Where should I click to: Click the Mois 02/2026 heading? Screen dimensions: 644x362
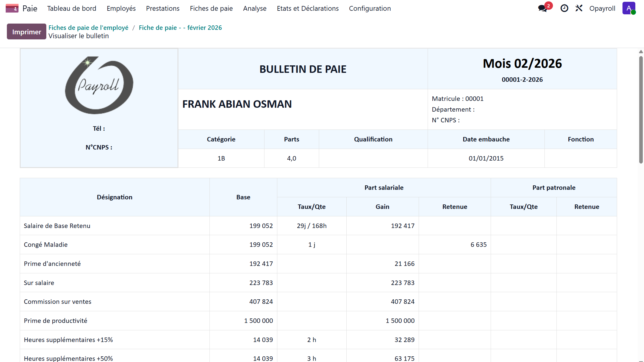(522, 64)
